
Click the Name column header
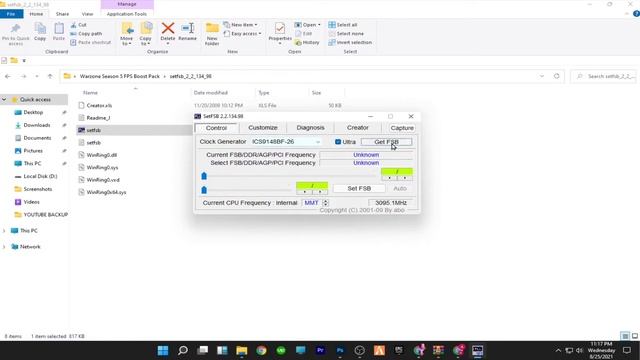[x=91, y=93]
